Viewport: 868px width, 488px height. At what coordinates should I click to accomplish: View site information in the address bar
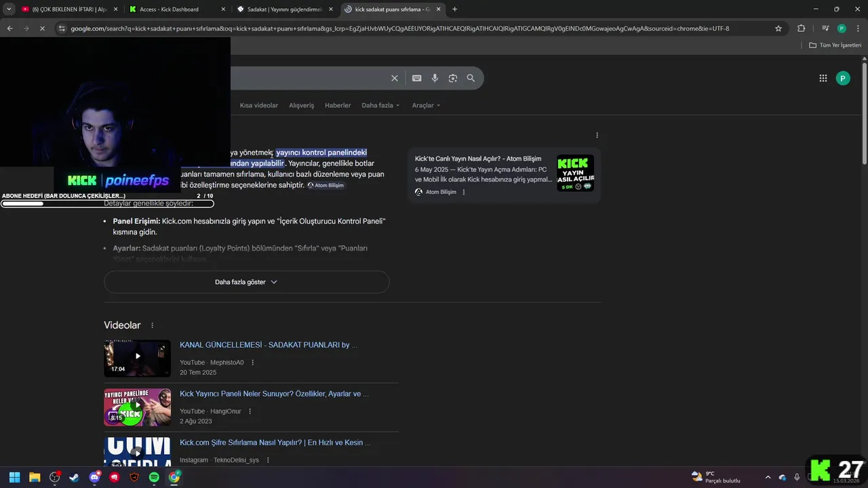(x=62, y=28)
